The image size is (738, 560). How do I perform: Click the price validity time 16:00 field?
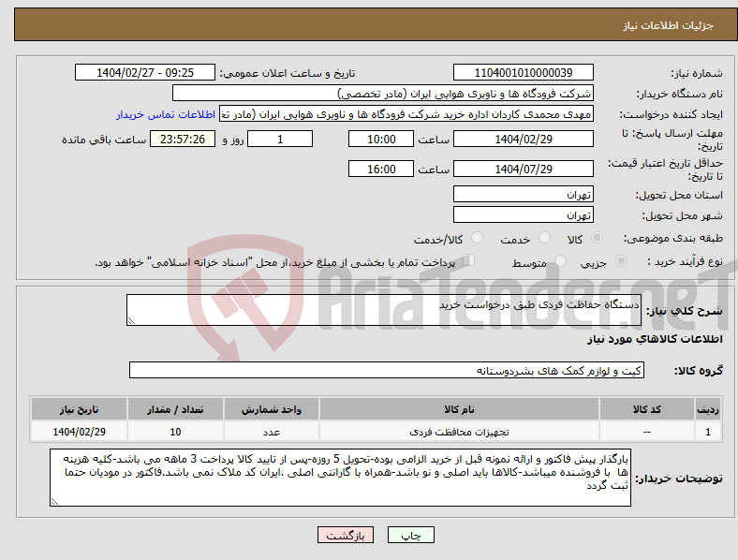[381, 169]
